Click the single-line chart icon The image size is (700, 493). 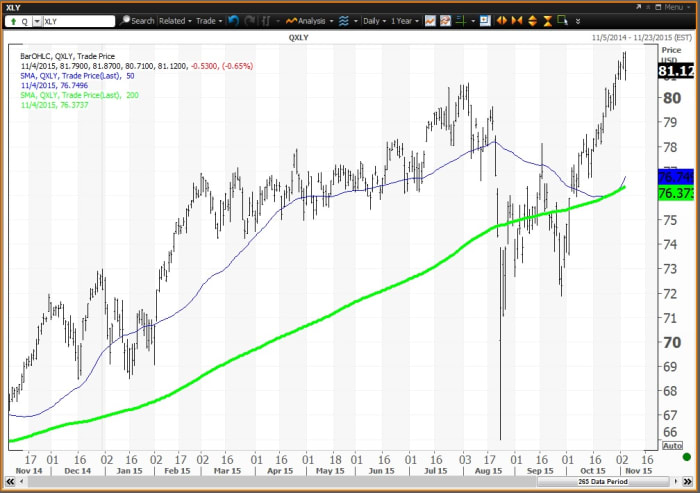click(x=430, y=21)
